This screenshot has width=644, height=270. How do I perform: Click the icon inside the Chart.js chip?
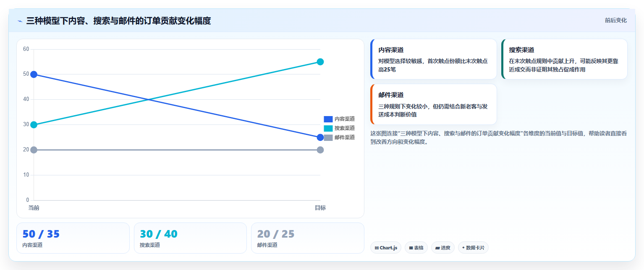[377, 248]
